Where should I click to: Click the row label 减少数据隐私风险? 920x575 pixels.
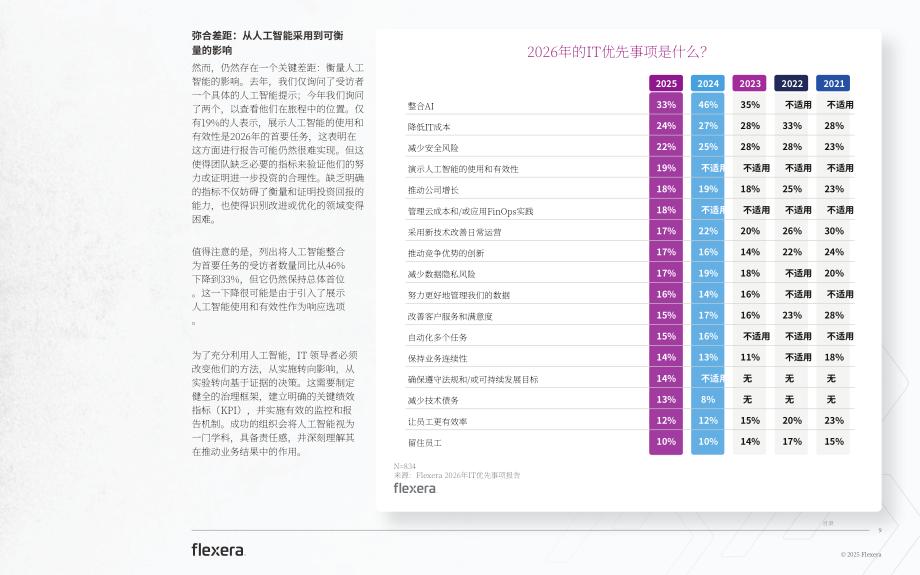442,275
